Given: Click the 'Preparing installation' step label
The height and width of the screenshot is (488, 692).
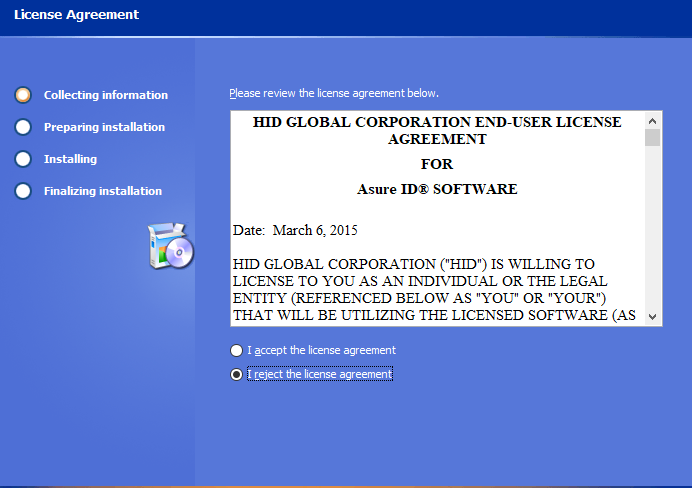Looking at the screenshot, I should [104, 128].
